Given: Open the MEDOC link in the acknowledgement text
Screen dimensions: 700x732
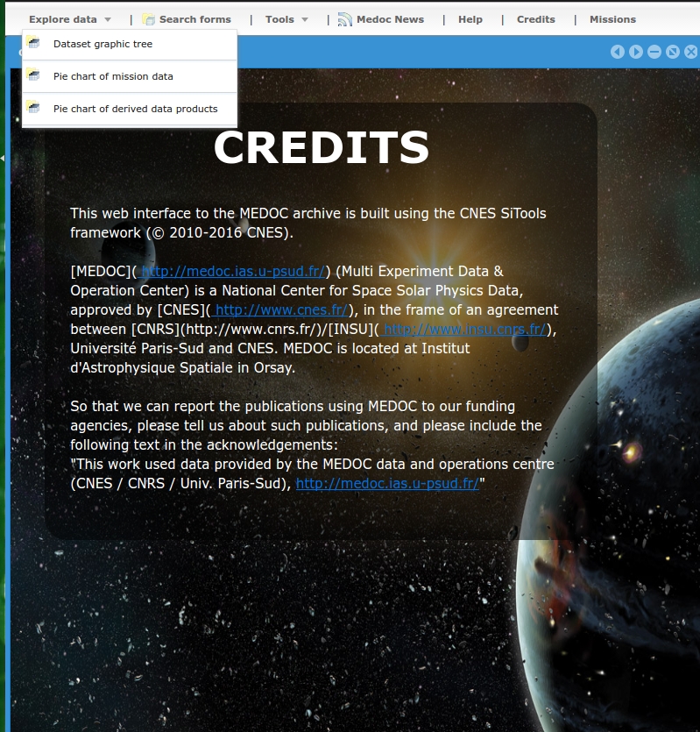Looking at the screenshot, I should coord(387,483).
